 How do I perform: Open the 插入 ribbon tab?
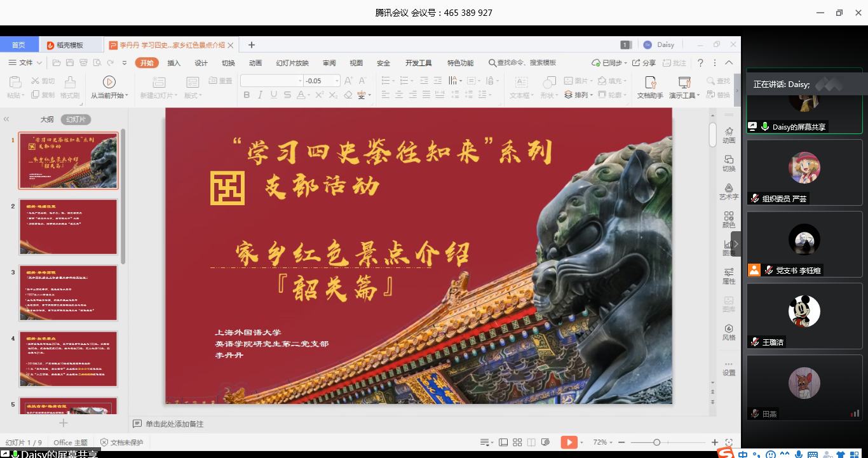(x=173, y=63)
